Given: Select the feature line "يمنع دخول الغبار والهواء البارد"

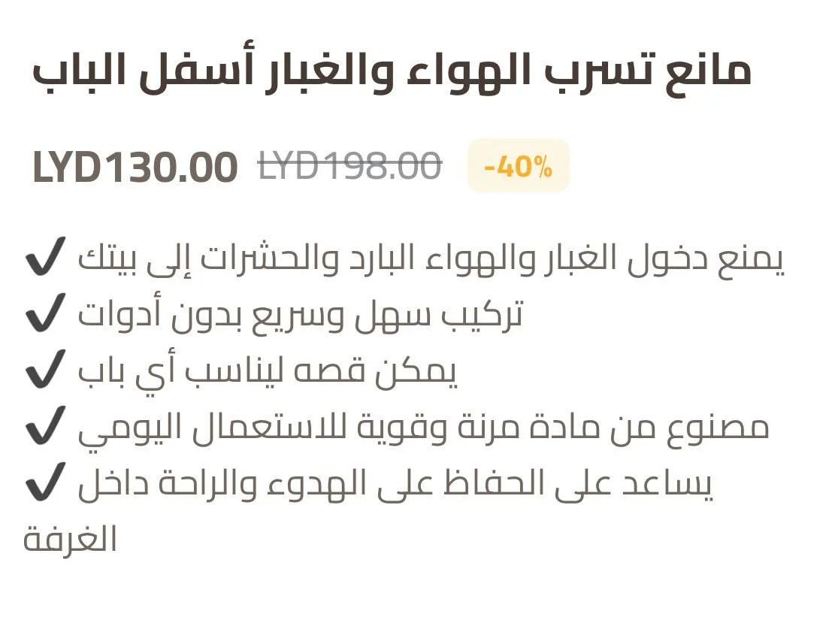Looking at the screenshot, I should [x=432, y=260].
